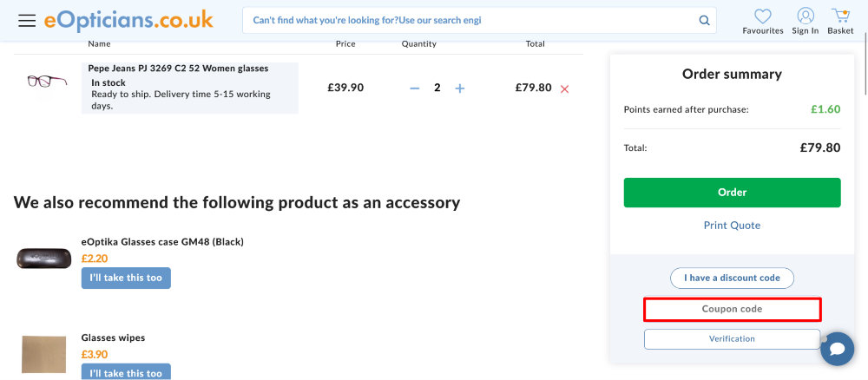Click the Total column header
The width and height of the screenshot is (868, 380).
tap(536, 43)
